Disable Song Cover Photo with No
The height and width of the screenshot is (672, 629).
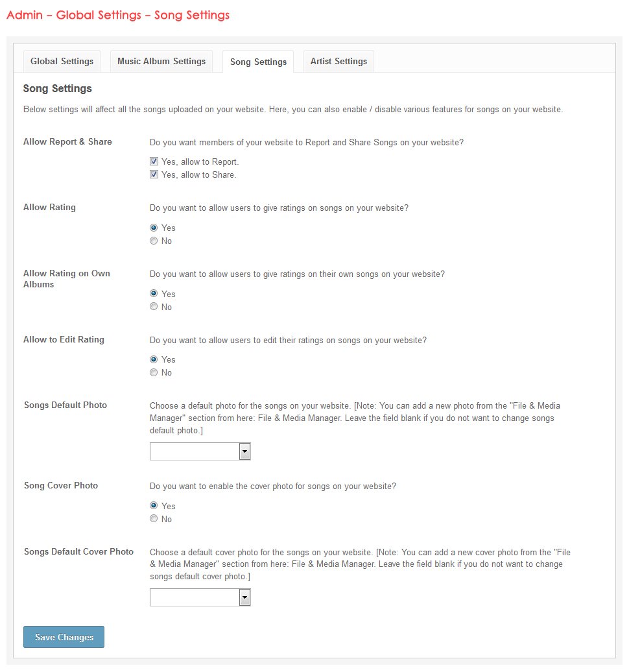pos(154,519)
